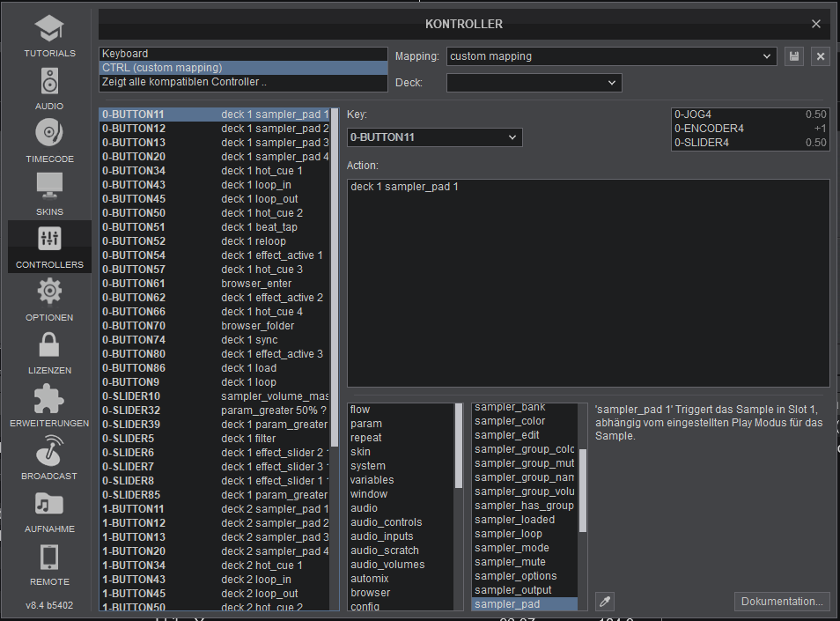
Task: Open the Tutorials section icon
Action: 49,28
